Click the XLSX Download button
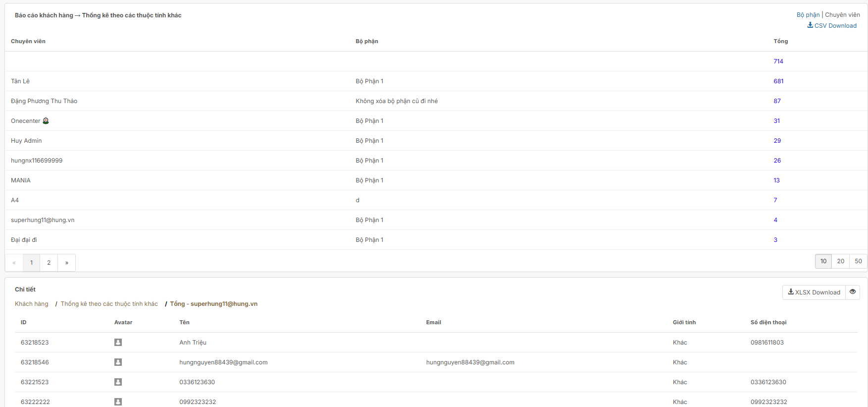 [x=814, y=292]
